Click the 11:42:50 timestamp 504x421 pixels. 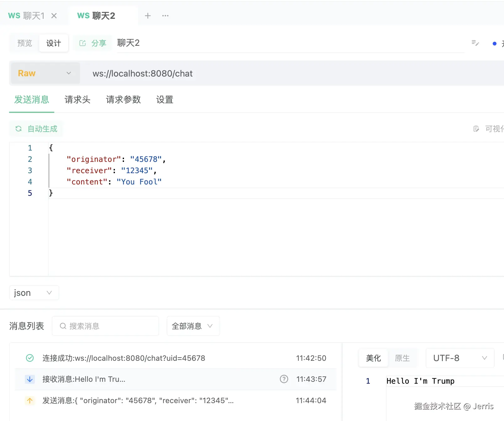point(311,358)
